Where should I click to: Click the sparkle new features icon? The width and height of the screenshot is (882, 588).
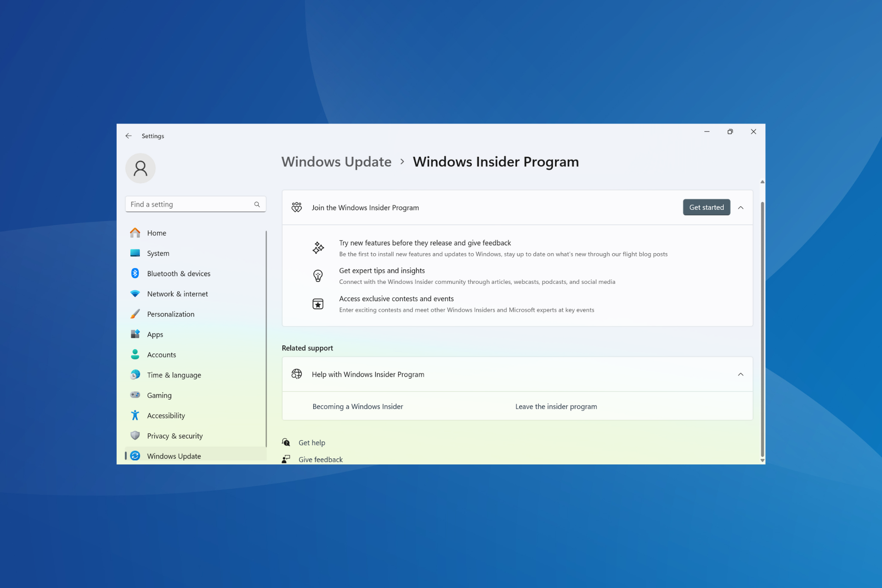pyautogui.click(x=318, y=248)
